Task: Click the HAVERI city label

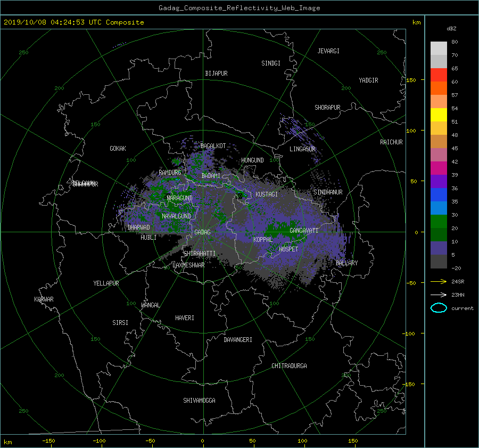Action: click(x=185, y=318)
